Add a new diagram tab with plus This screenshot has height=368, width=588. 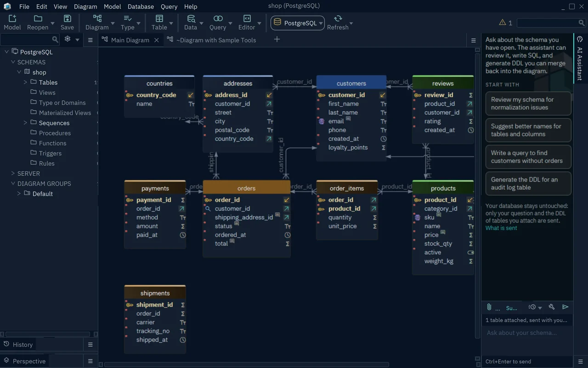coord(277,40)
